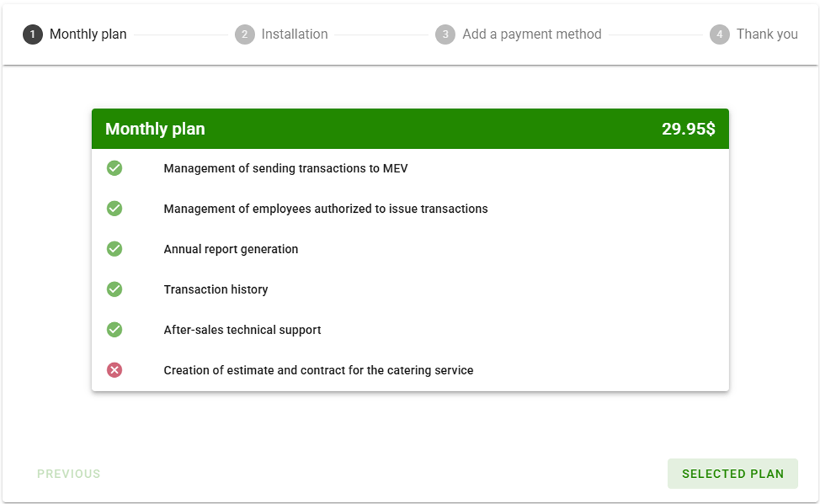Click the step 2 Installation circle icon

pyautogui.click(x=244, y=34)
